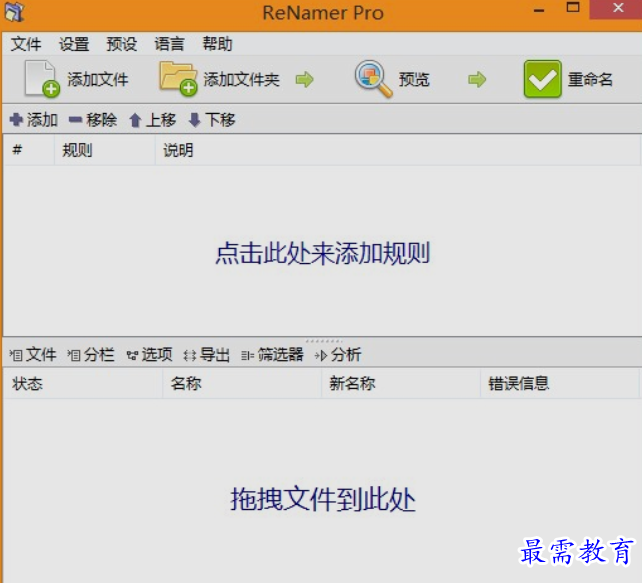Open the 语言 menu
The image size is (642, 583).
[x=169, y=44]
